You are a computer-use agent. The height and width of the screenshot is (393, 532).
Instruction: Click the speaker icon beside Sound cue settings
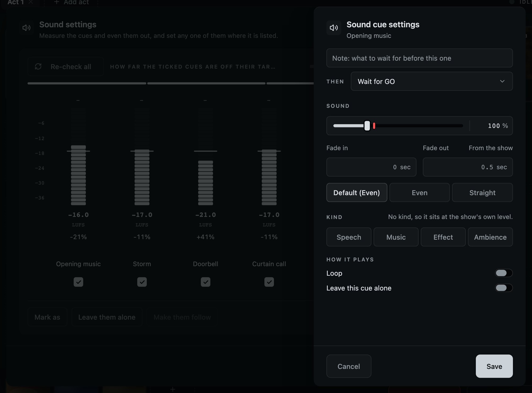[334, 28]
